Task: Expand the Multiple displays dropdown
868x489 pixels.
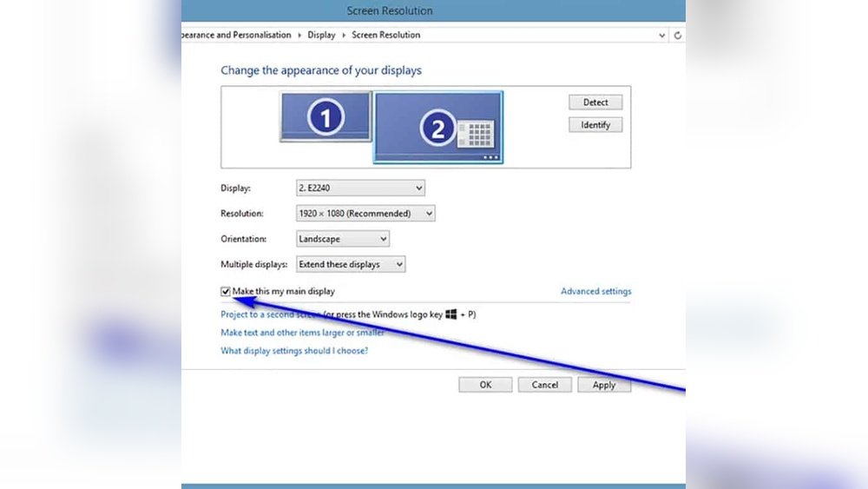Action: [351, 264]
